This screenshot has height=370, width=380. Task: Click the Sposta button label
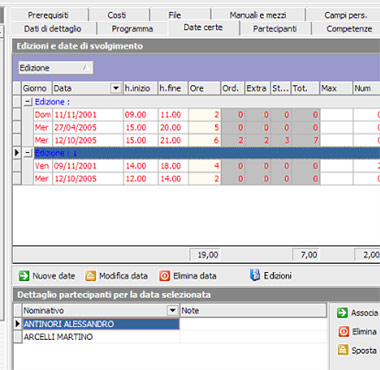click(x=364, y=350)
